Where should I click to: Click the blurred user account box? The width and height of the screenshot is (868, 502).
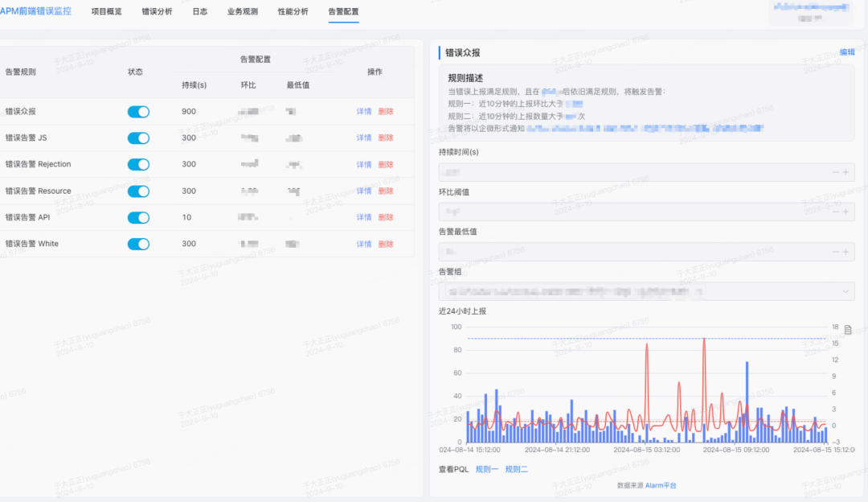pyautogui.click(x=811, y=13)
